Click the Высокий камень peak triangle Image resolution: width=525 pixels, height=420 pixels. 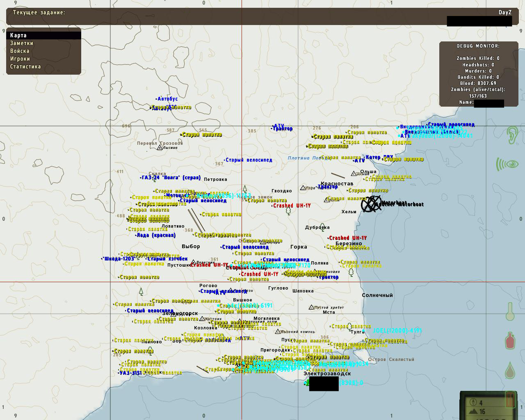[278, 331]
